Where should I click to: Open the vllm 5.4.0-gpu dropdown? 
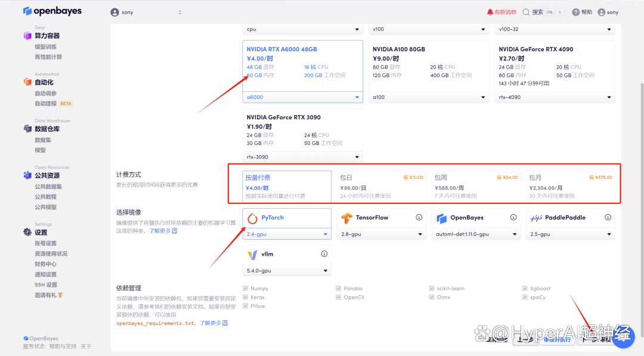(287, 271)
